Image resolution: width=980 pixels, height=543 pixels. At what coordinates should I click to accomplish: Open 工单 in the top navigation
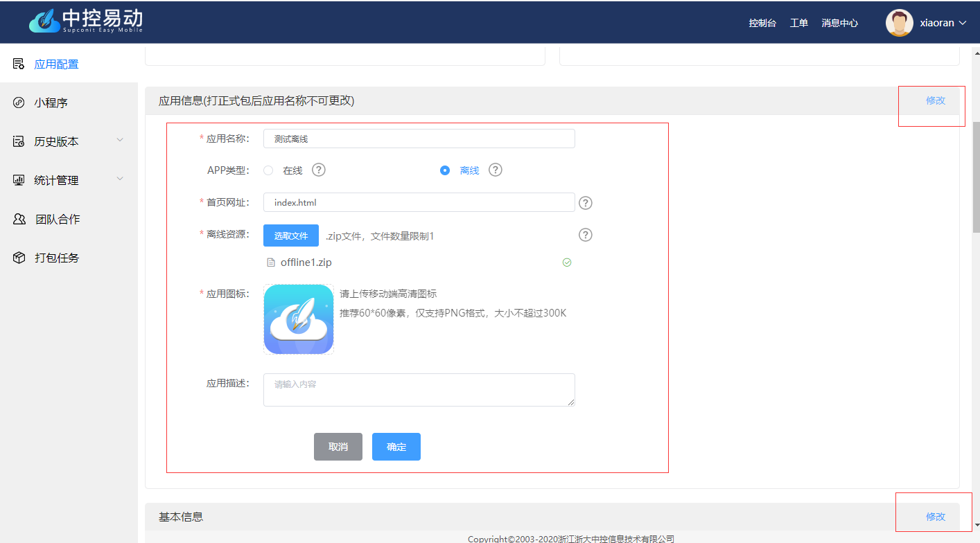799,23
